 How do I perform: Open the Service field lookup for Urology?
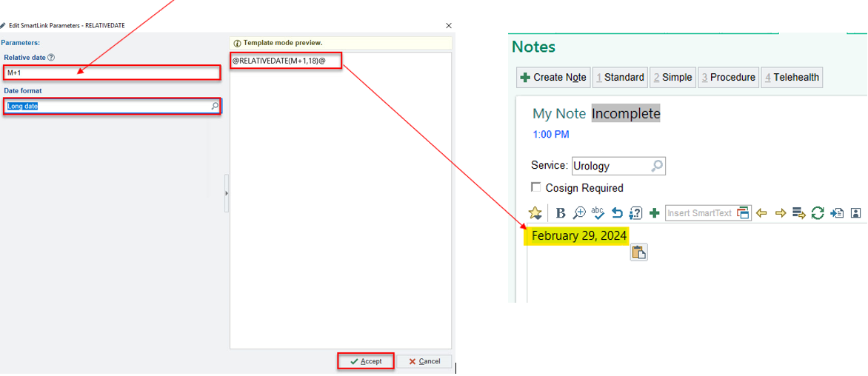coord(657,166)
